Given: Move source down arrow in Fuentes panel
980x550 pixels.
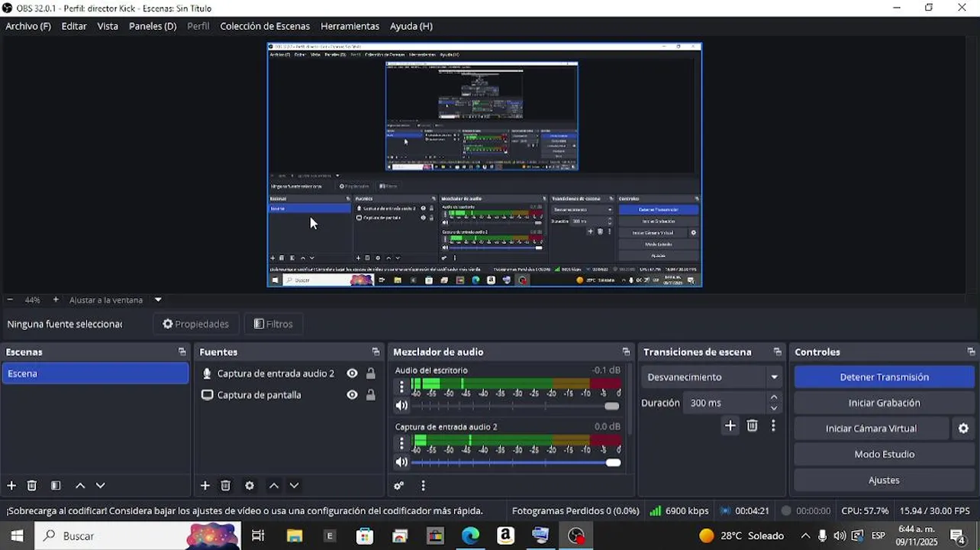Looking at the screenshot, I should (294, 486).
